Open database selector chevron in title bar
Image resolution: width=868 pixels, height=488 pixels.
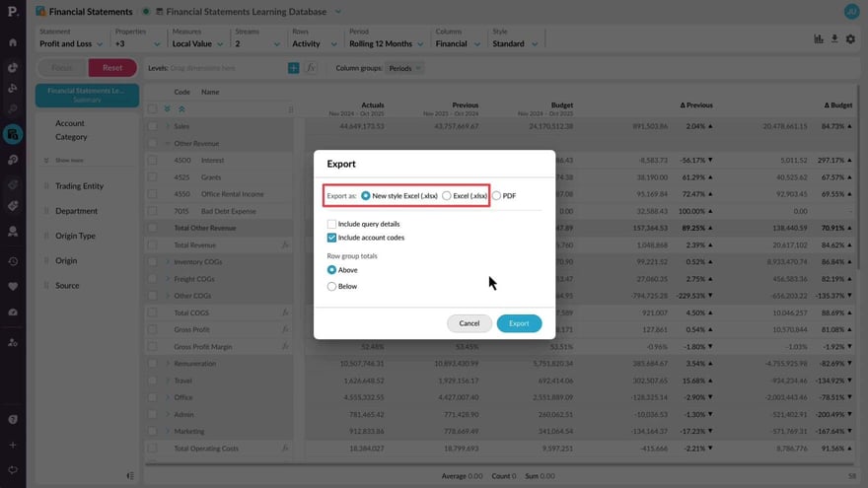pyautogui.click(x=338, y=12)
